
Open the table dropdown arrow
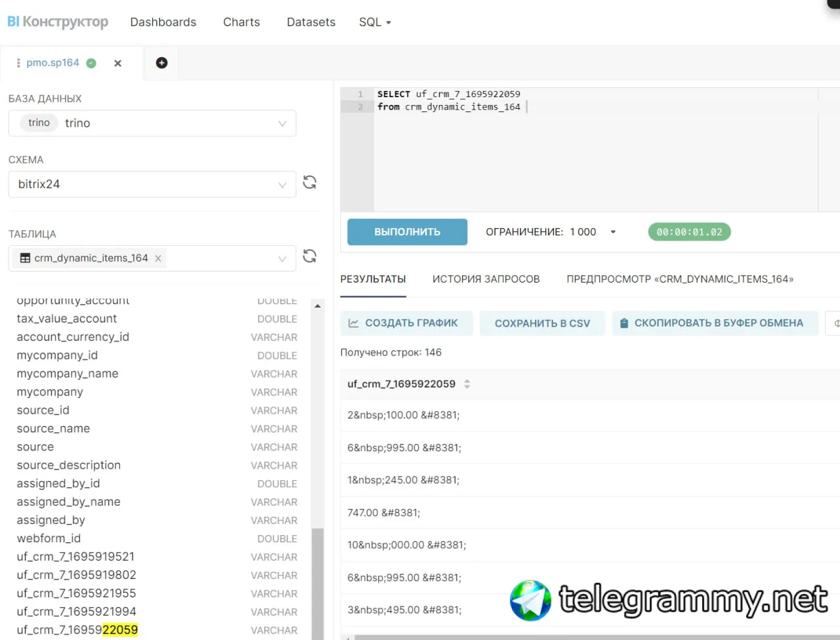coord(282,258)
